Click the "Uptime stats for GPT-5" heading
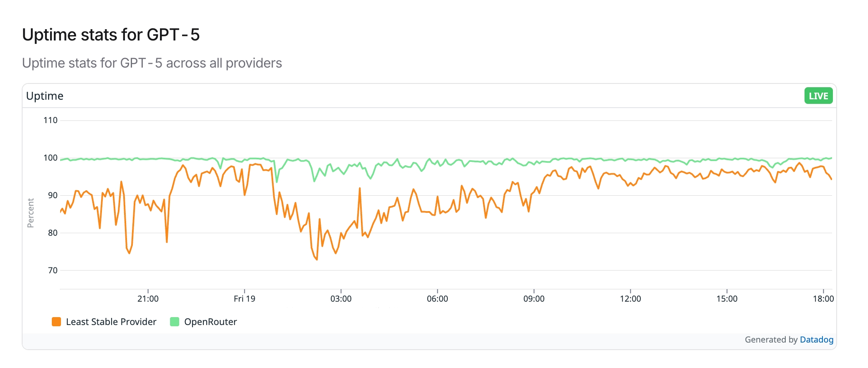 pos(111,35)
